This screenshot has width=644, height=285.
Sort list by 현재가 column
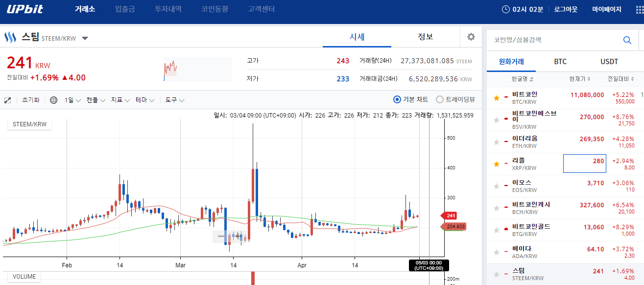pyautogui.click(x=580, y=79)
